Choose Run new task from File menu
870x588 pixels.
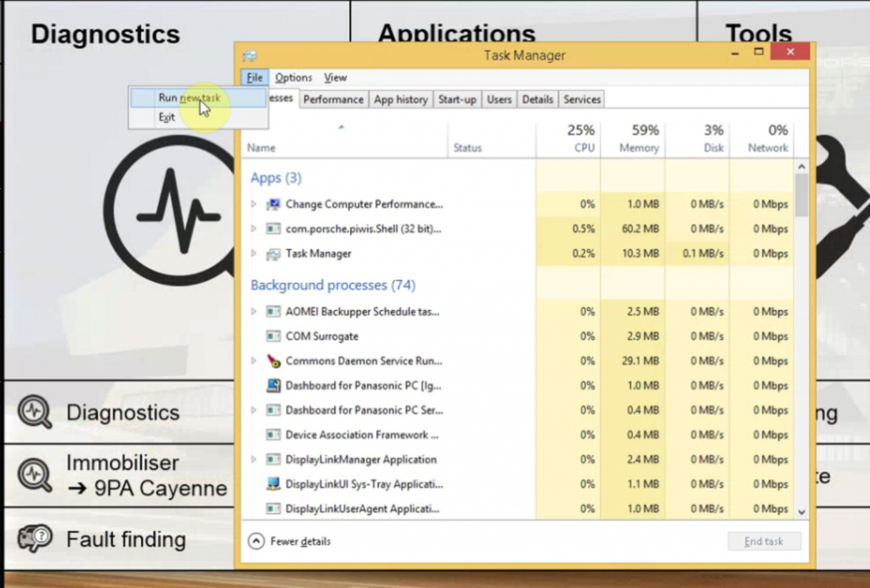click(198, 98)
